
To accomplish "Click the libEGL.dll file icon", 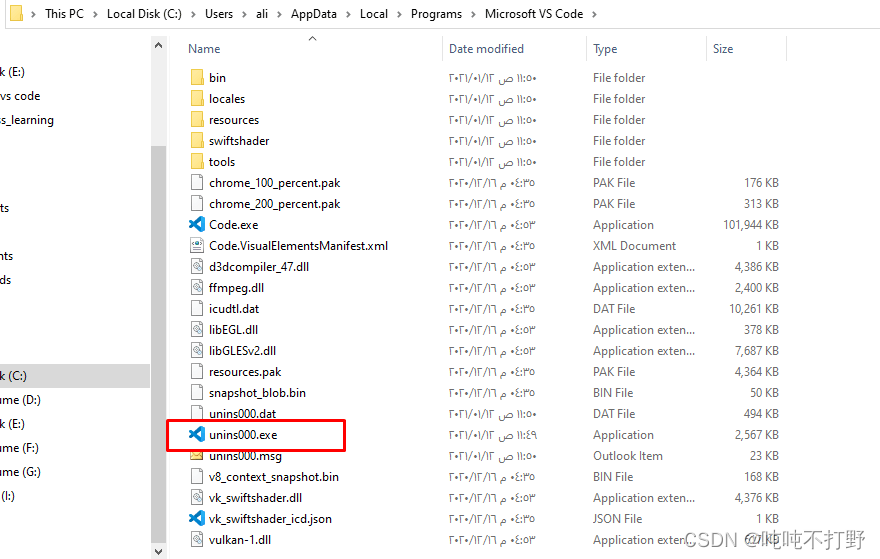I will click(x=197, y=329).
